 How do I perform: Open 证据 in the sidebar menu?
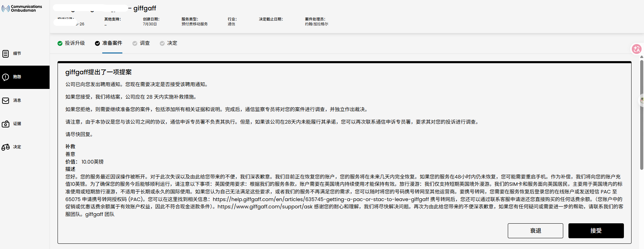point(17,124)
